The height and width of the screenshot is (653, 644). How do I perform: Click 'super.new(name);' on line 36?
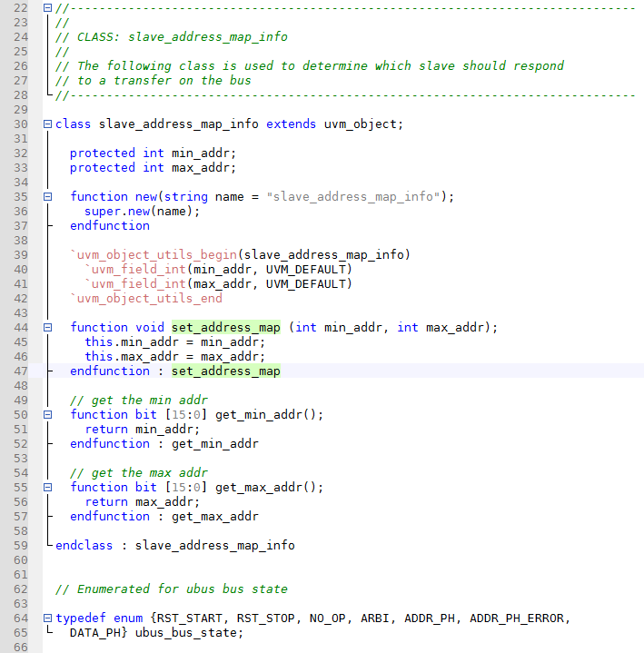142,211
